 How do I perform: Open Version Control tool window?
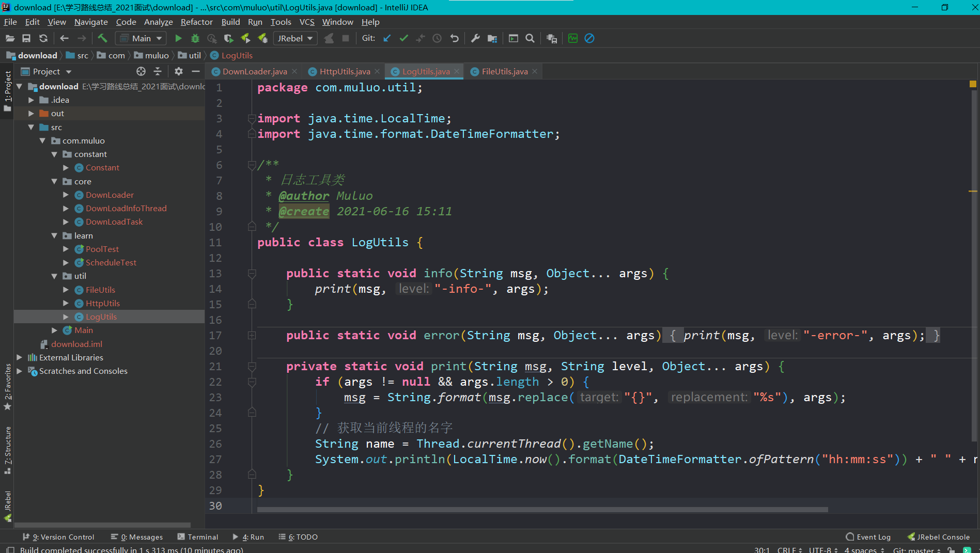(58, 537)
